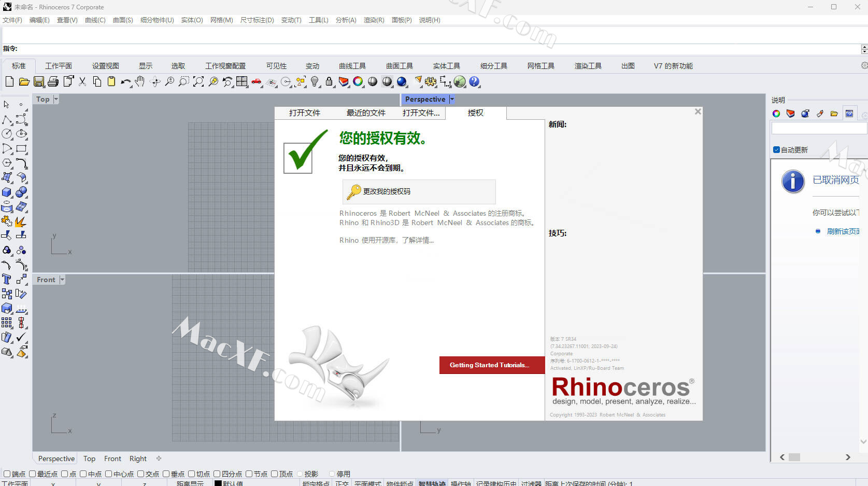Switch to the 工作平面 toolbar tab
Image resolution: width=868 pixels, height=486 pixels.
pos(59,66)
